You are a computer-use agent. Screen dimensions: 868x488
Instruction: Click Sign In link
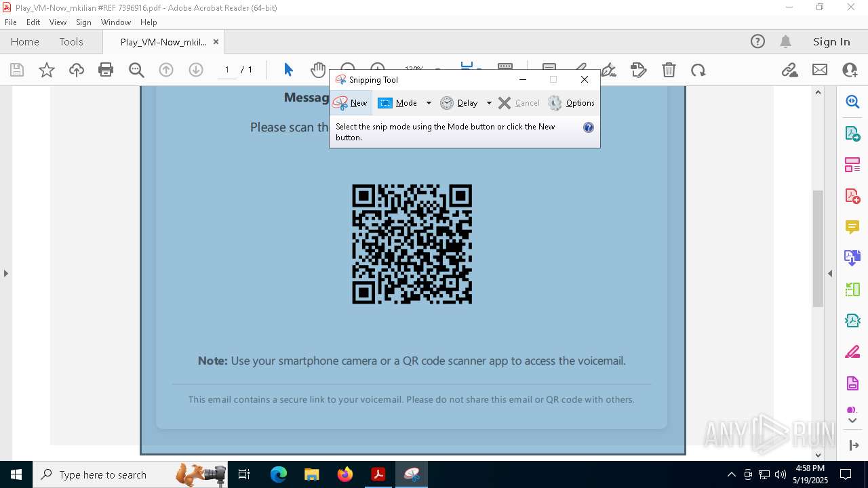coord(831,41)
